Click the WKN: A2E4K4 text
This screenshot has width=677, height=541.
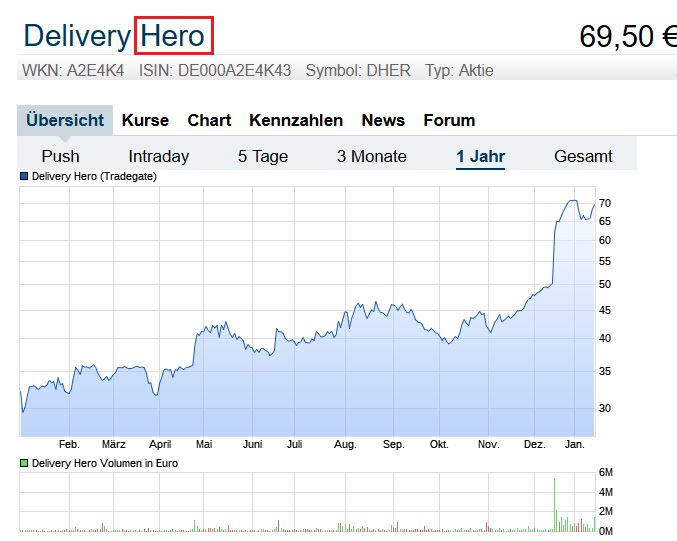pos(73,70)
